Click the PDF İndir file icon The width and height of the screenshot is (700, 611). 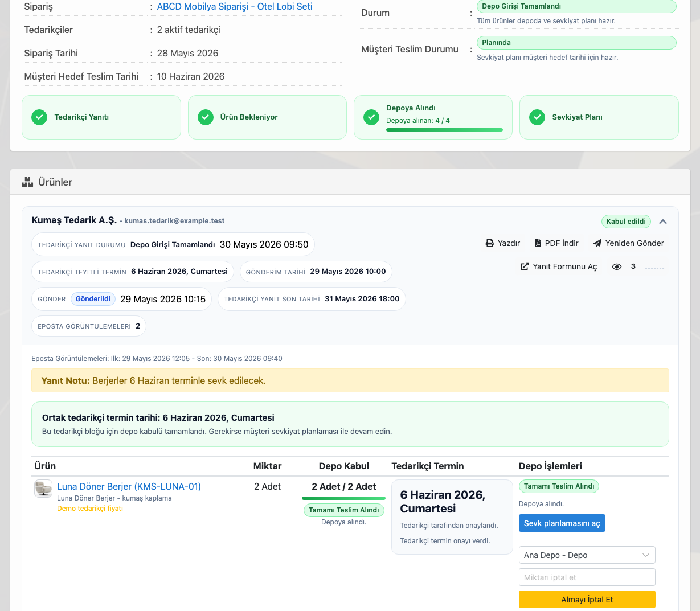click(x=538, y=243)
